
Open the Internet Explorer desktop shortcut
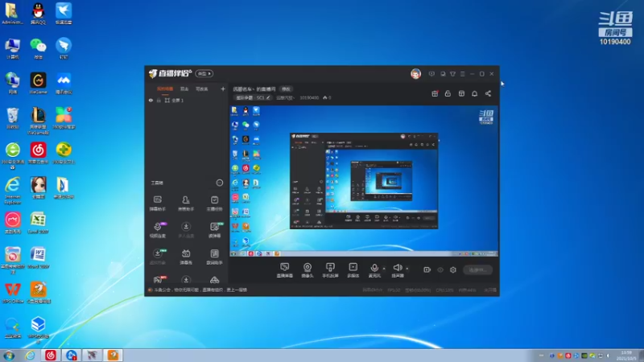click(x=13, y=190)
